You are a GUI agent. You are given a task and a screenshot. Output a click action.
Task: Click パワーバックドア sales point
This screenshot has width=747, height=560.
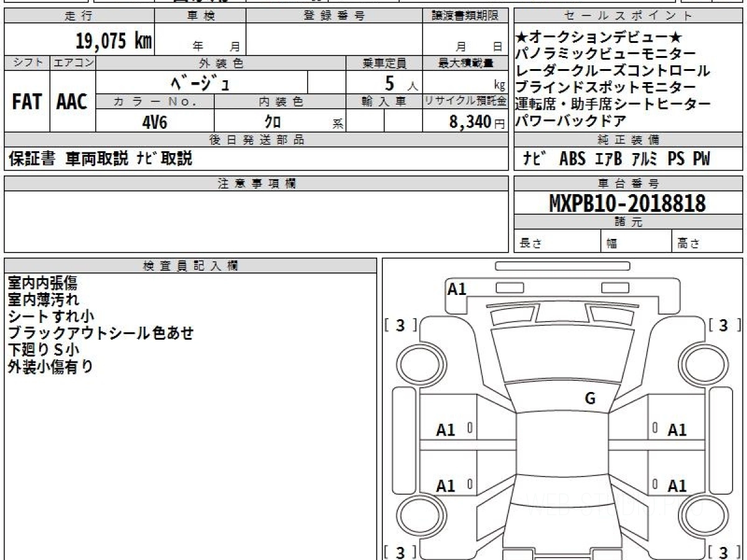(x=571, y=121)
